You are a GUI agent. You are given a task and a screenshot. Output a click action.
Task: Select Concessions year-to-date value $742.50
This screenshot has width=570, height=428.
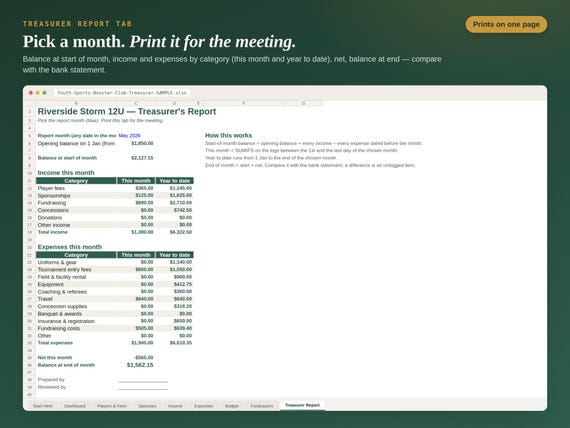[x=183, y=210]
